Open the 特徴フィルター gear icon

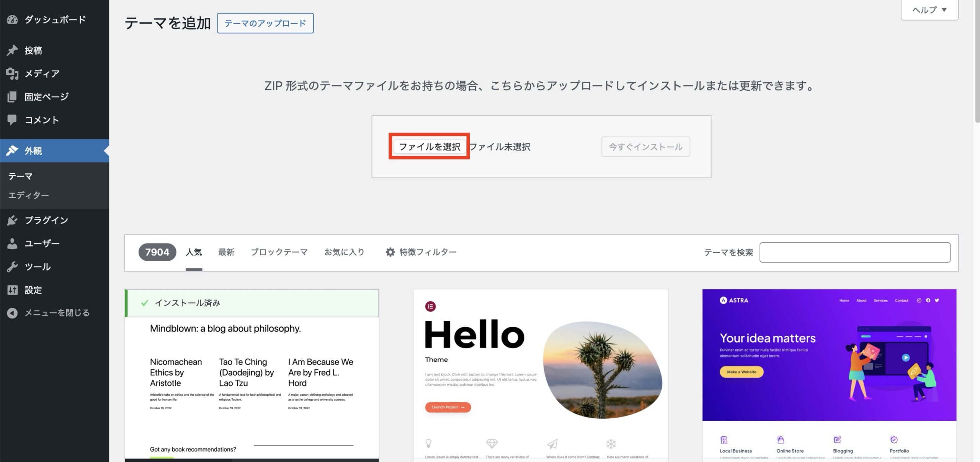click(x=390, y=252)
